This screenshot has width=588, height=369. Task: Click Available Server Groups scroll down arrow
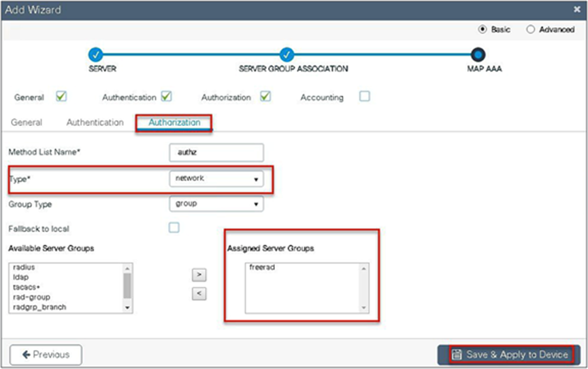127,308
